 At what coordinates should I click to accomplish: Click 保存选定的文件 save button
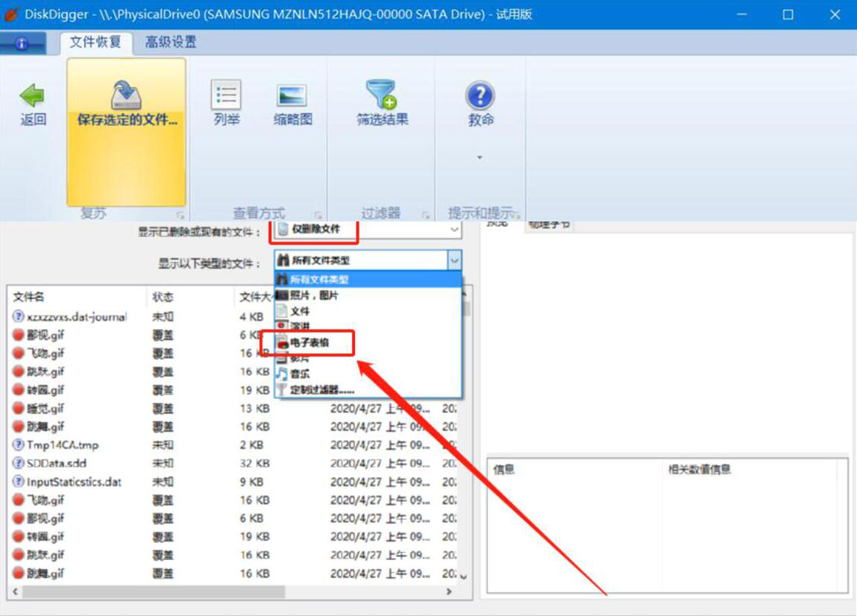pos(127,132)
